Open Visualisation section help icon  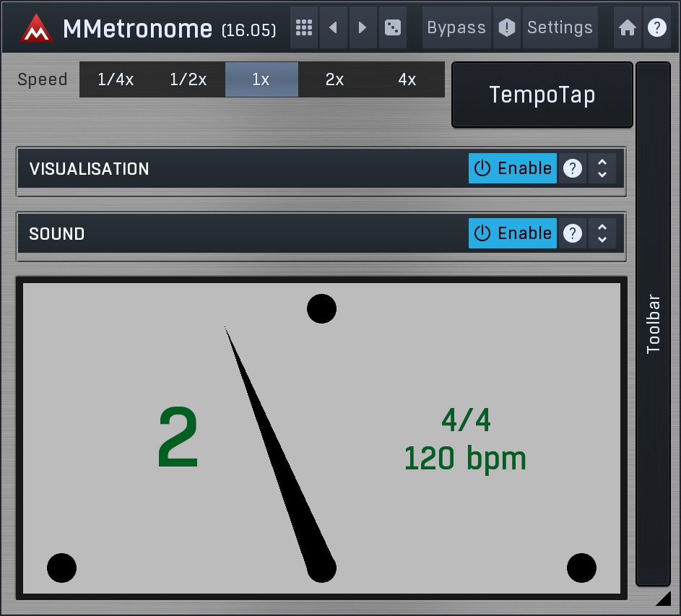(573, 168)
